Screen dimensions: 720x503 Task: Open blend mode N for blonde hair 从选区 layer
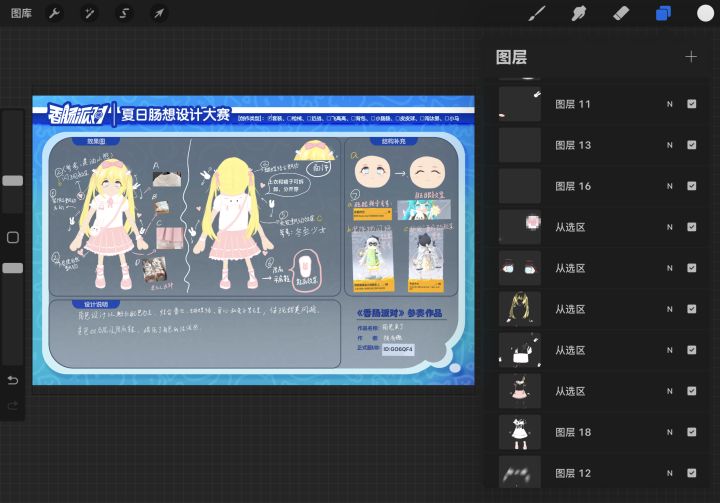click(669, 309)
